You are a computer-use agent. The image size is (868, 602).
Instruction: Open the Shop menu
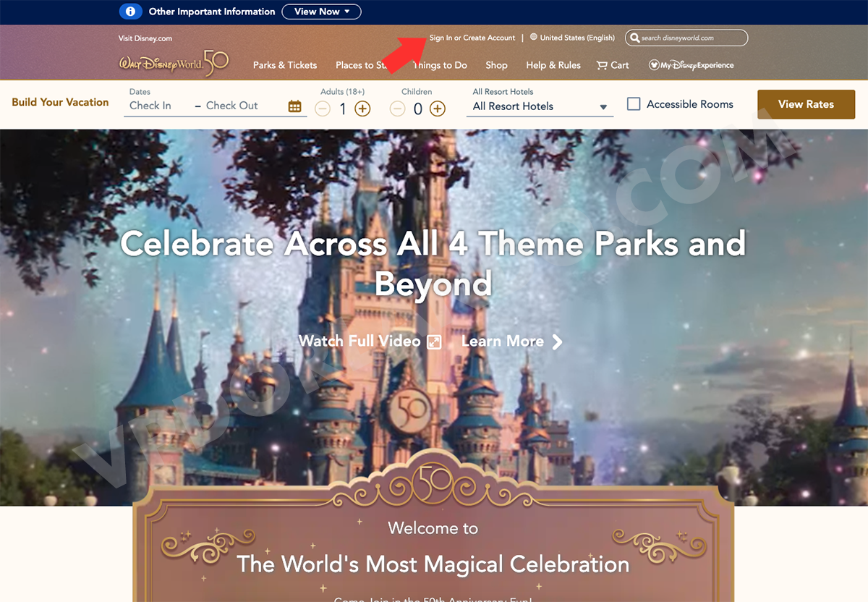click(x=496, y=65)
